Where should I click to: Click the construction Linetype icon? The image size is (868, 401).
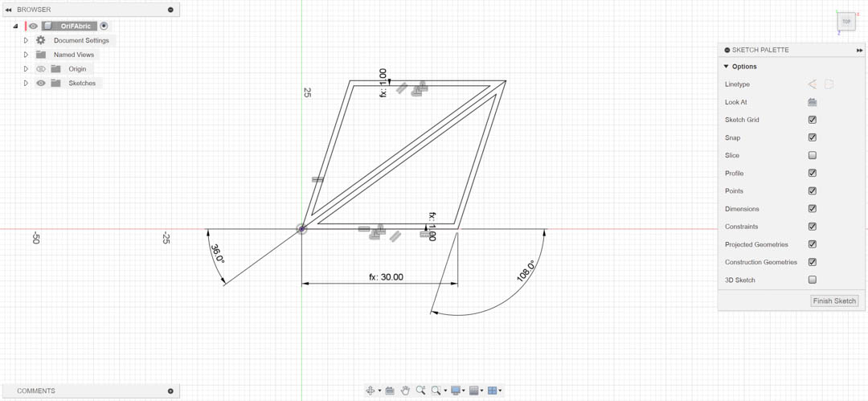click(x=829, y=84)
